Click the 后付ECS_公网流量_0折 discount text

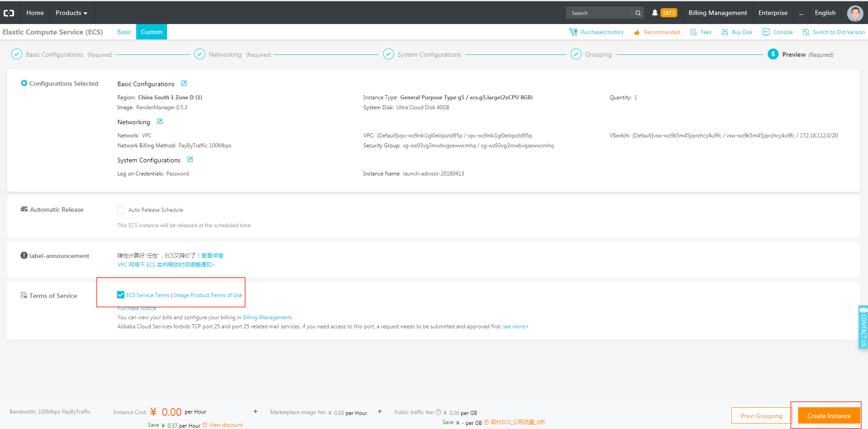point(518,422)
